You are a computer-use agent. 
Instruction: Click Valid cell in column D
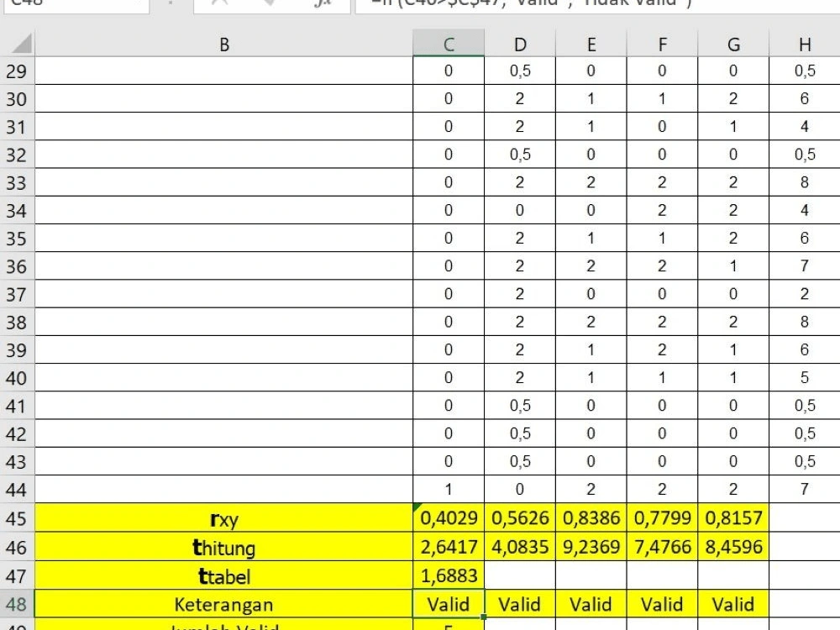coord(520,604)
